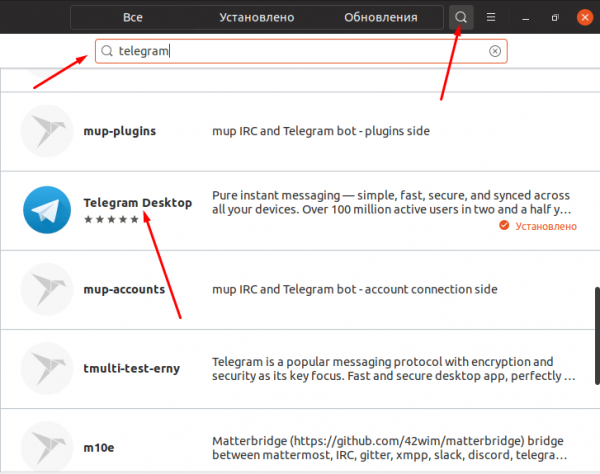Click the m10e snap placeholder icon
Image resolution: width=600 pixels, height=474 pixels.
pyautogui.click(x=47, y=447)
